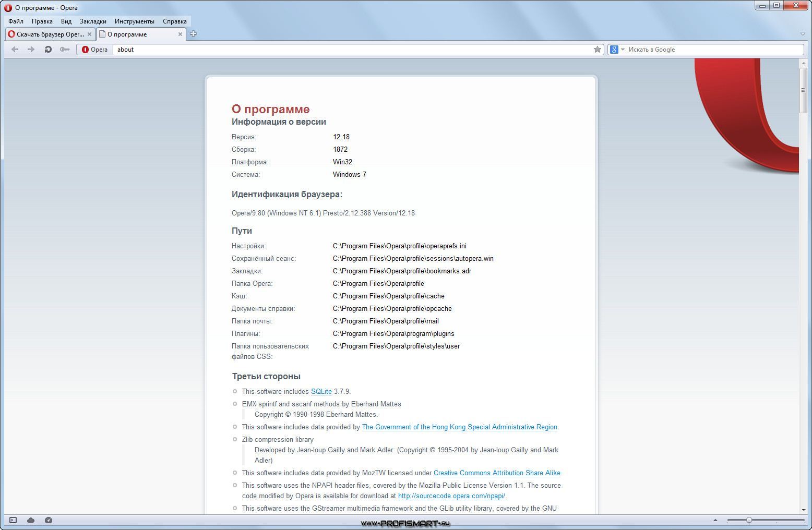Click the 'Copyright © 1990-1998 Eberhard Mattes' line

tap(316, 415)
